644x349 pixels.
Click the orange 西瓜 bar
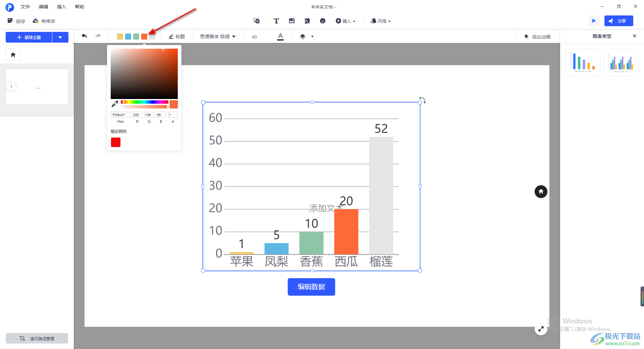(346, 232)
